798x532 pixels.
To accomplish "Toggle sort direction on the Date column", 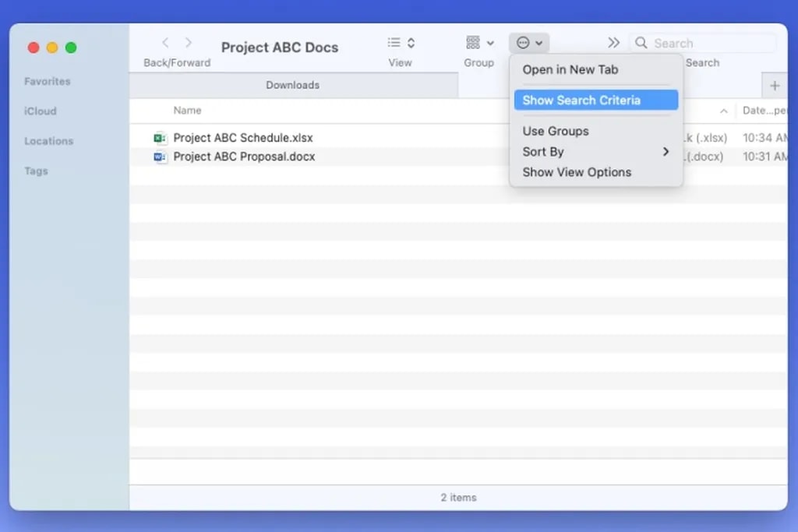I will 760,110.
